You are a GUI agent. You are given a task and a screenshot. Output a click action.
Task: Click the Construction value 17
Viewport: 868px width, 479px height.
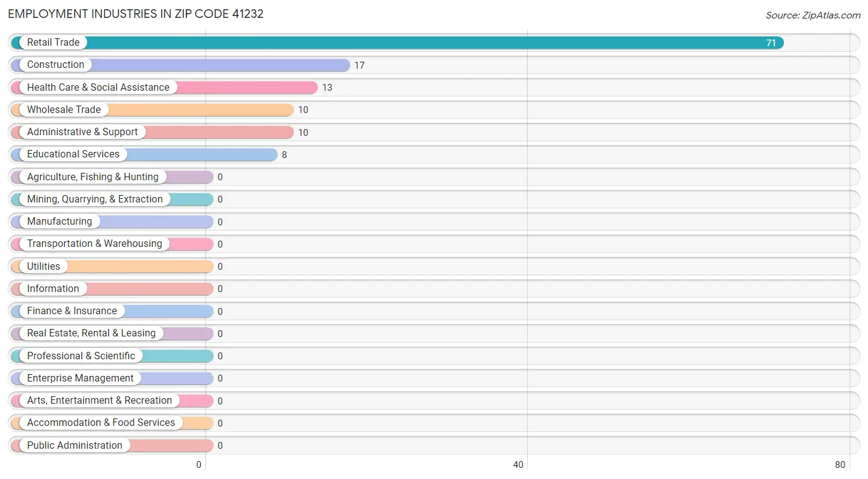(359, 65)
